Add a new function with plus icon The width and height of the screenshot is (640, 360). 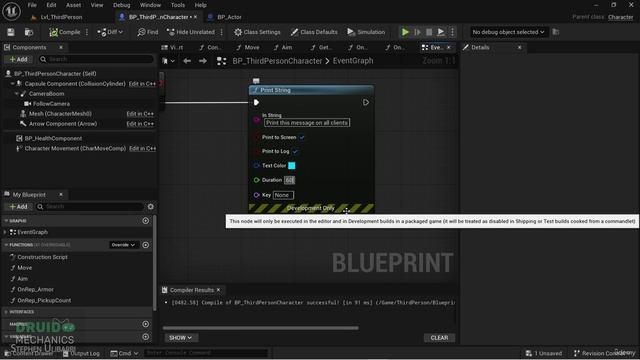click(x=146, y=245)
